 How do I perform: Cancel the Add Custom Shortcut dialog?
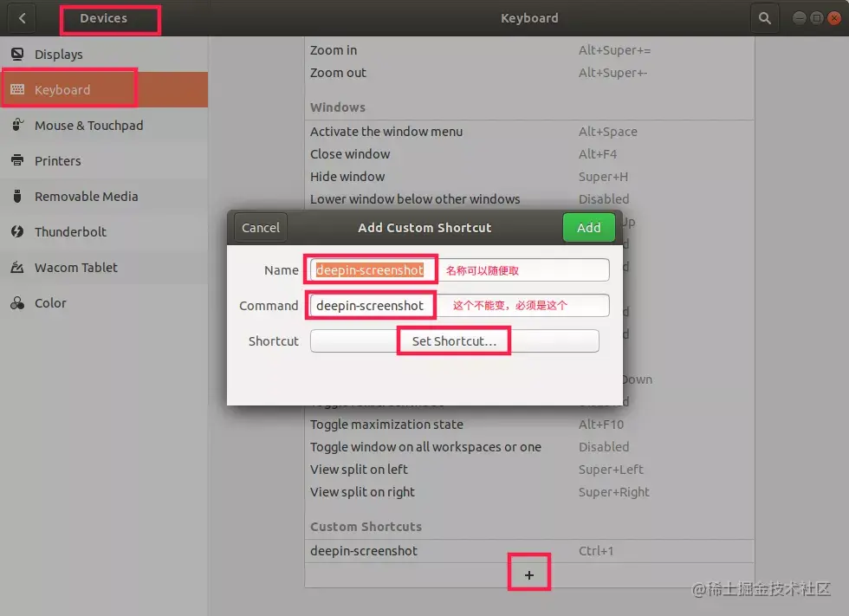click(261, 227)
